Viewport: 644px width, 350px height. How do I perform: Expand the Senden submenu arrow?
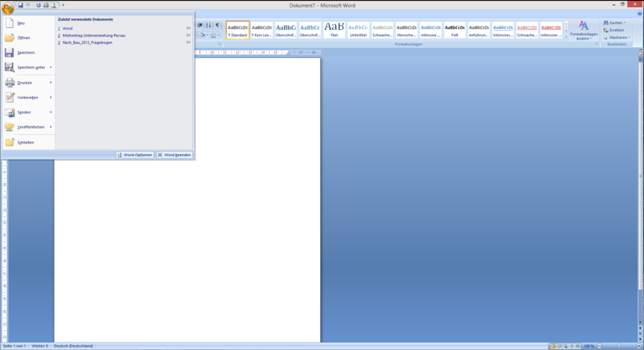51,112
